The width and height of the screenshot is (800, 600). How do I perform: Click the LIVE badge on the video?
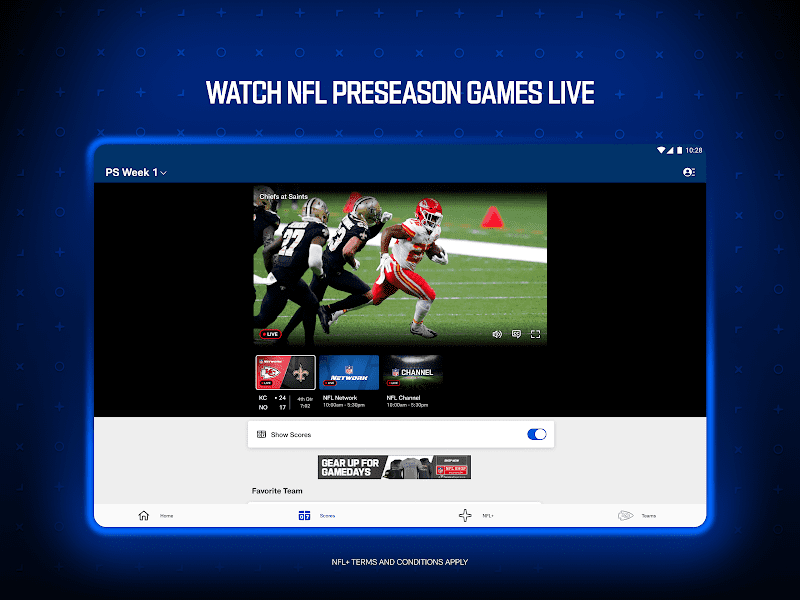tap(270, 334)
